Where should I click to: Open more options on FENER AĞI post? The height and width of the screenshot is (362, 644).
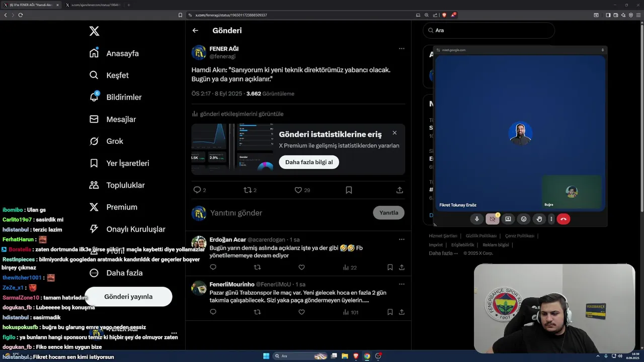[x=401, y=49]
